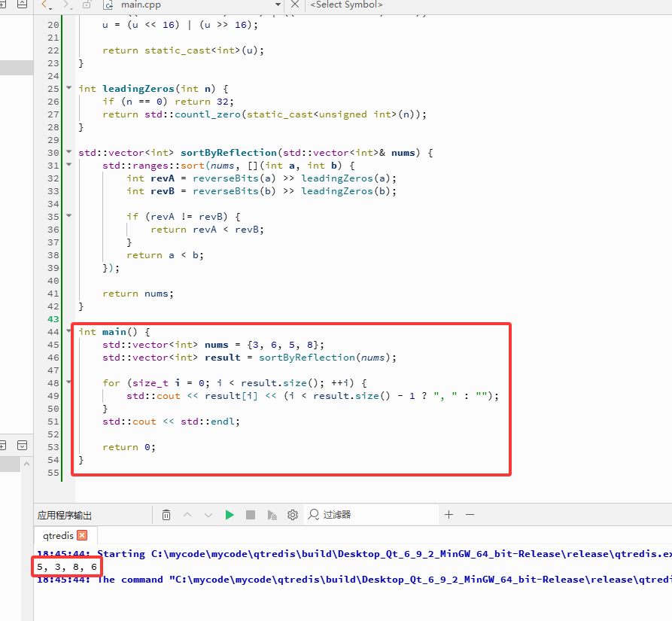Click the sidebar dropdown-box icon near line 53
This screenshot has width=672, height=621.
23,446
